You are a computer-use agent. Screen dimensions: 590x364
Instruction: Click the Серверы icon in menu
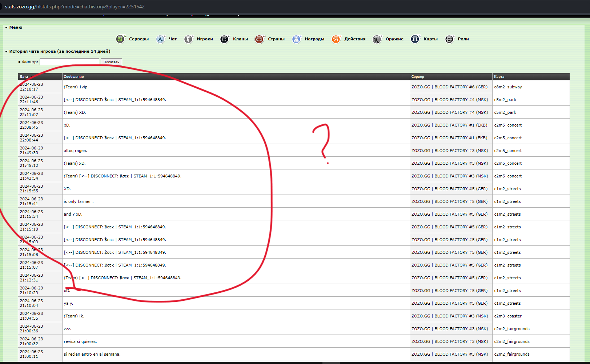tap(120, 39)
